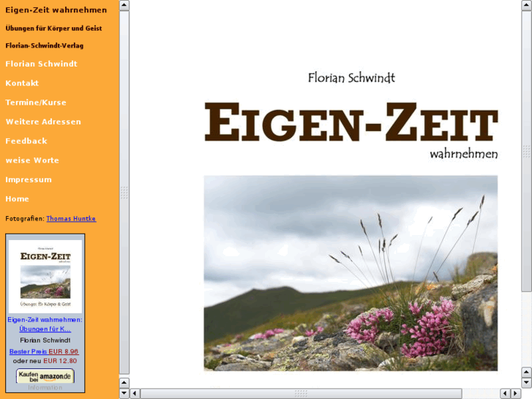Image resolution: width=532 pixels, height=399 pixels.
Task: Click the book cover thumbnail in Amazon widget
Action: [45, 277]
